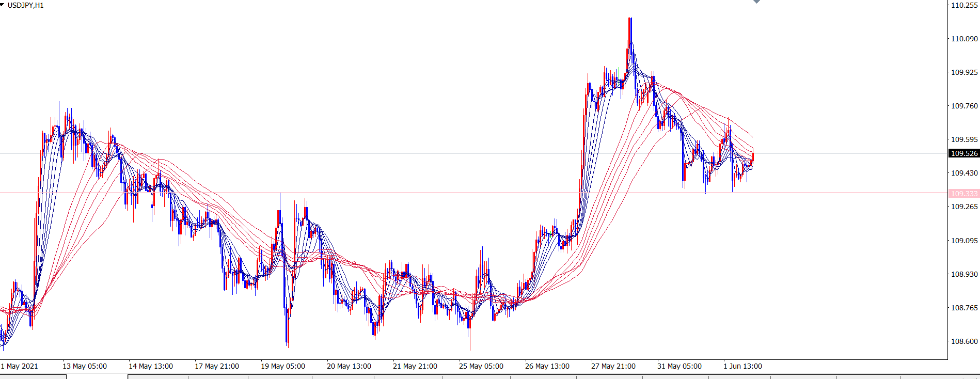Click the USDJPY,H1 chart title
Screen dimensions: 980x379
[x=25, y=5]
